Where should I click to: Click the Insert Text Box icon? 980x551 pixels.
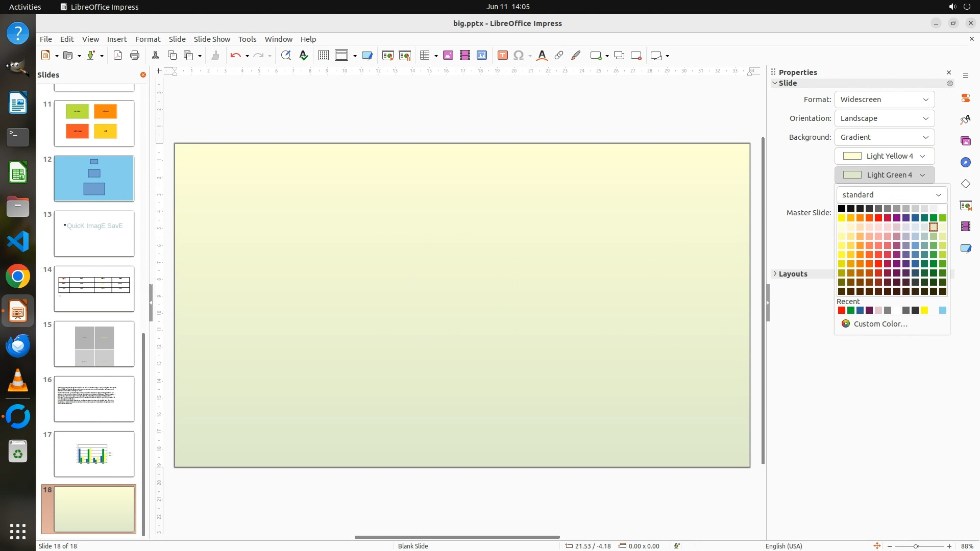pos(502,56)
